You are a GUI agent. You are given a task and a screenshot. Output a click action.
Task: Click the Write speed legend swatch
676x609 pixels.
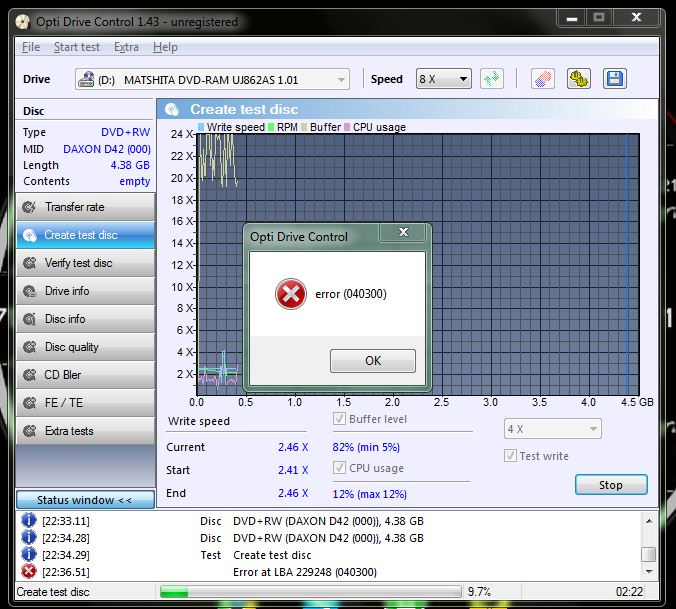[x=201, y=127]
